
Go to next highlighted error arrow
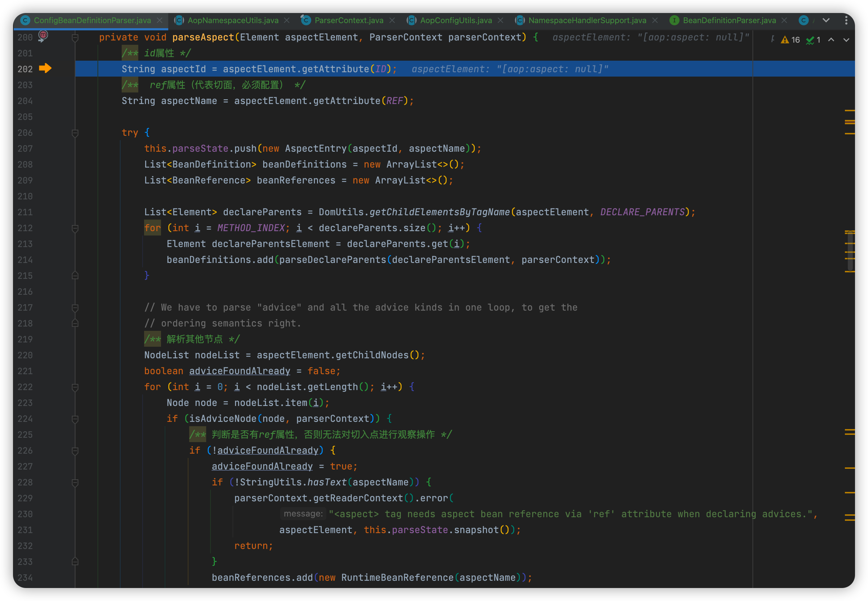point(846,40)
